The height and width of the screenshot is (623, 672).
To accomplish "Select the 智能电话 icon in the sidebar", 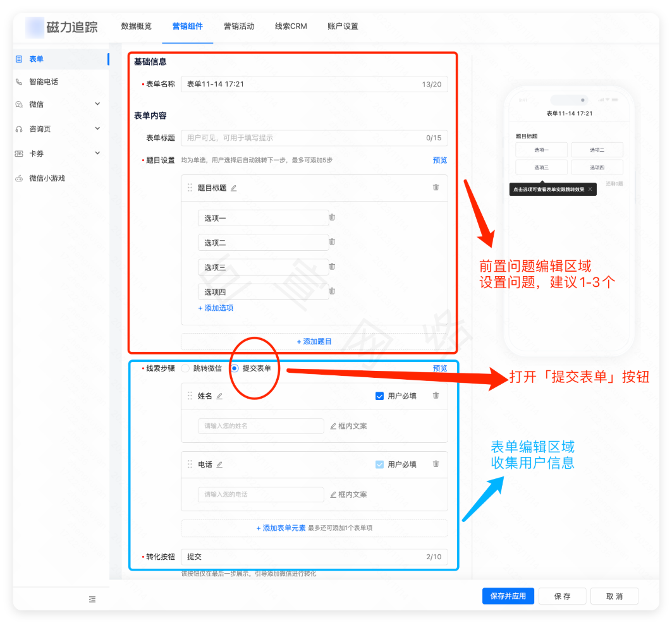I will (19, 81).
